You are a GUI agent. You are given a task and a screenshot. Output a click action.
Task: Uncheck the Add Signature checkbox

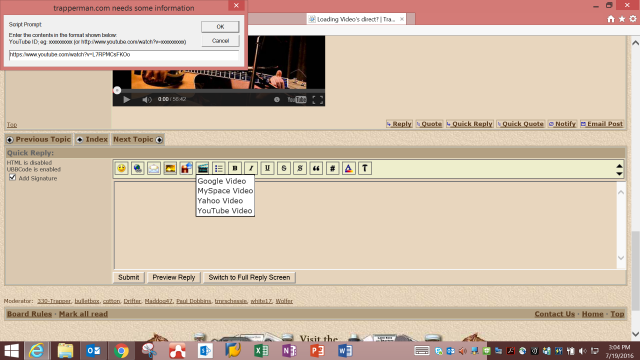pos(12,178)
